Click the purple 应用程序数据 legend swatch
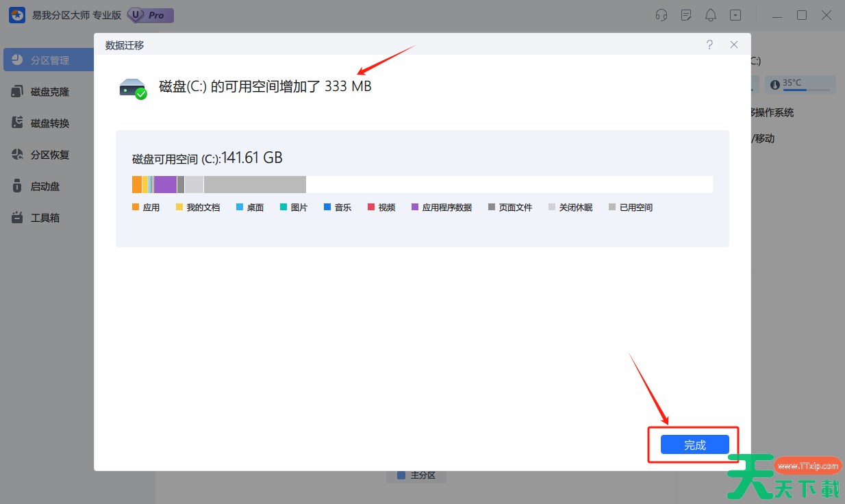The height and width of the screenshot is (504, 845). [x=415, y=207]
